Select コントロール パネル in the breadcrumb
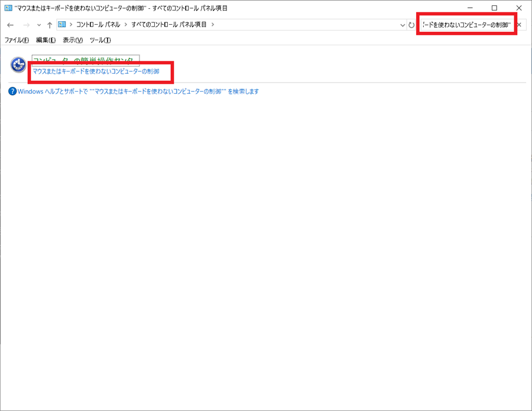532x411 pixels. [98, 24]
